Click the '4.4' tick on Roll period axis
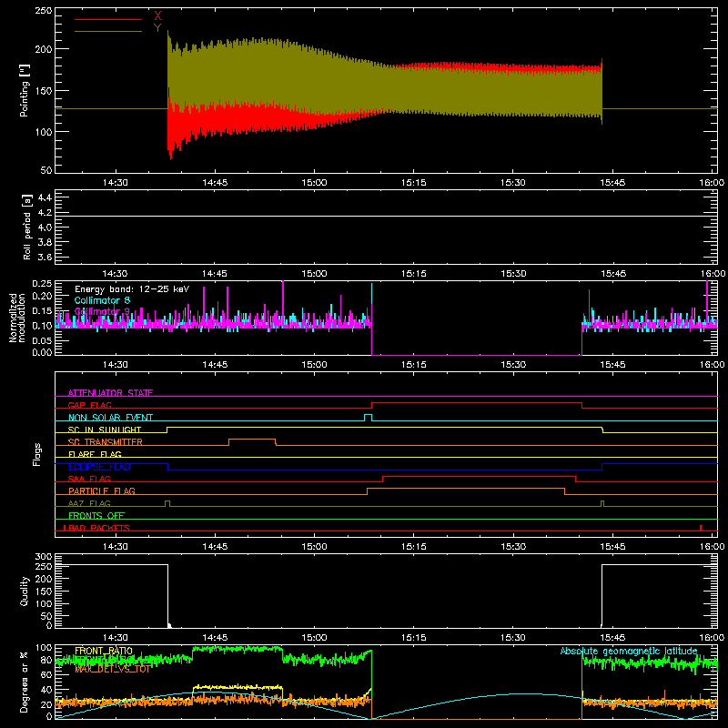 point(45,197)
